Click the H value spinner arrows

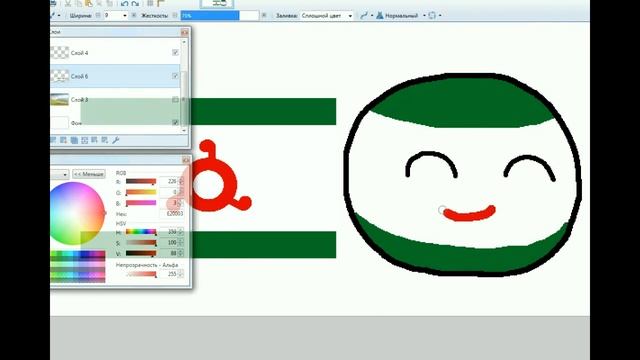pyautogui.click(x=181, y=232)
